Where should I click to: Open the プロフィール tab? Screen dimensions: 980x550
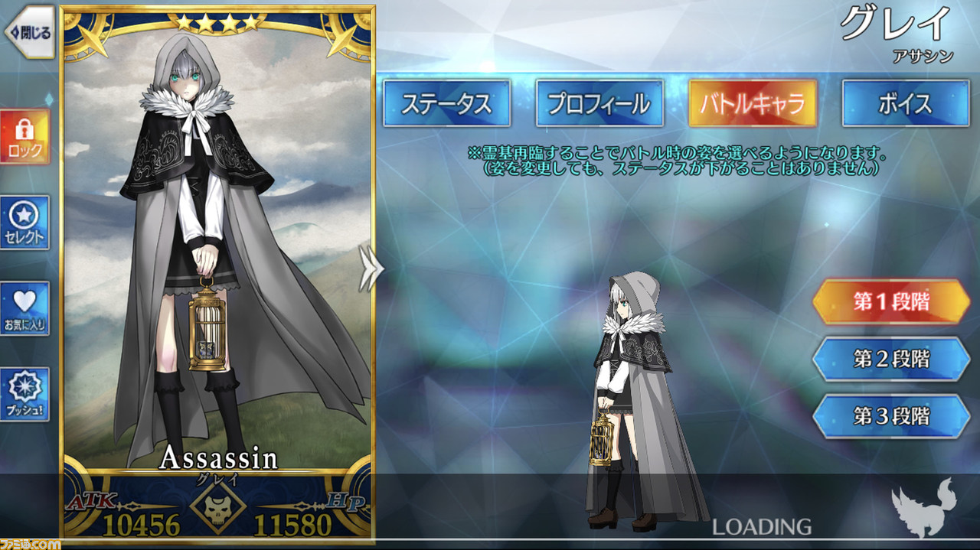(599, 103)
